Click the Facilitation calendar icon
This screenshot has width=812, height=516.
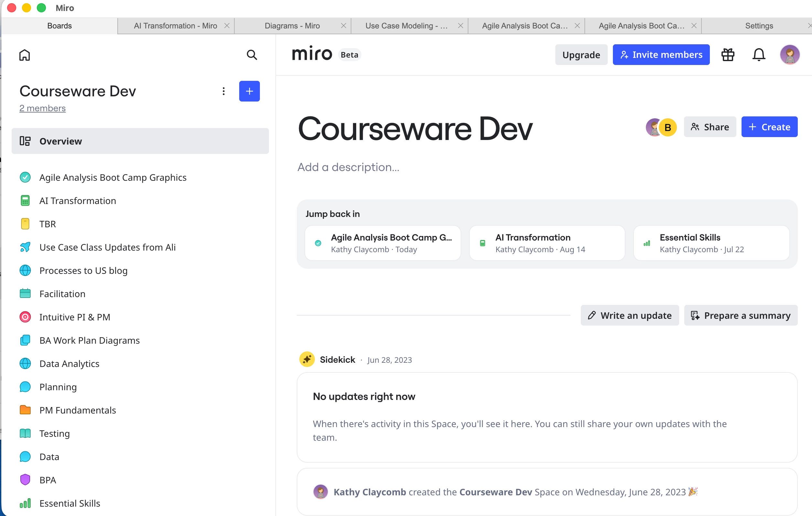(x=25, y=294)
